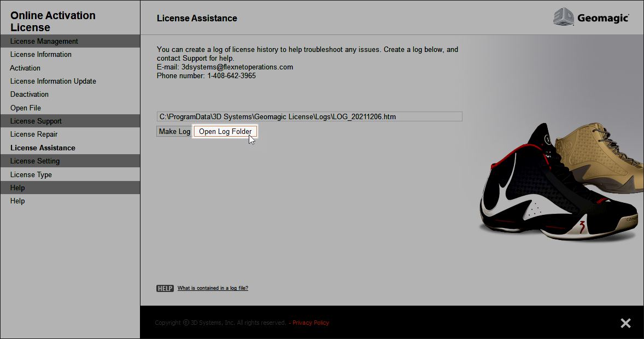644x339 pixels.
Task: Open the Open File section
Action: (x=26, y=107)
